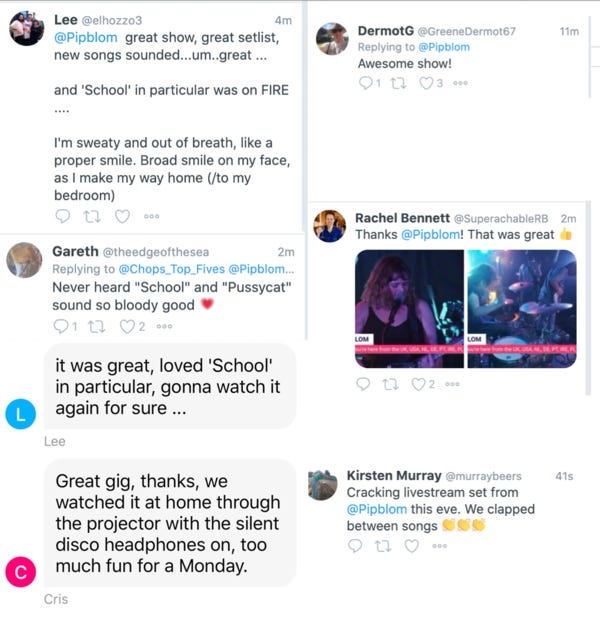Reply to Lee's tweet about great setlist

point(62,216)
